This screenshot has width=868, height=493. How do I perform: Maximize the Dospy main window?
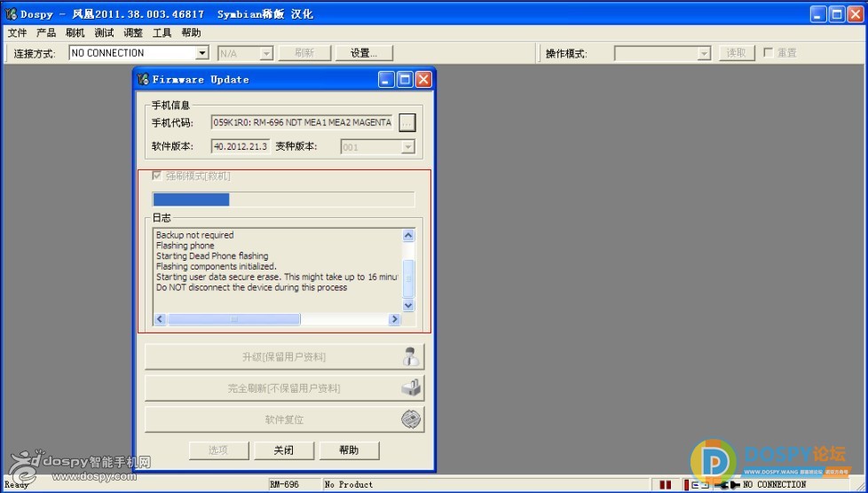(x=838, y=14)
